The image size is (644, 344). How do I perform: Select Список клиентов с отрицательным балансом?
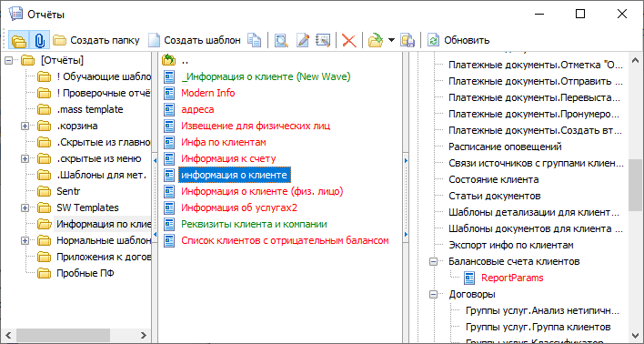click(x=285, y=241)
